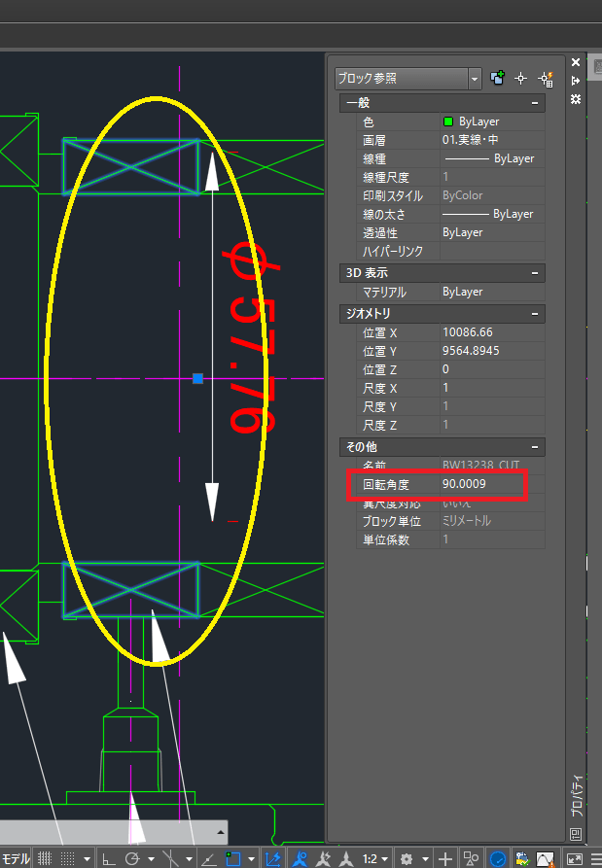This screenshot has height=868, width=602.
Task: Click the ブロック単位 ミリメートル value
Action: click(492, 521)
